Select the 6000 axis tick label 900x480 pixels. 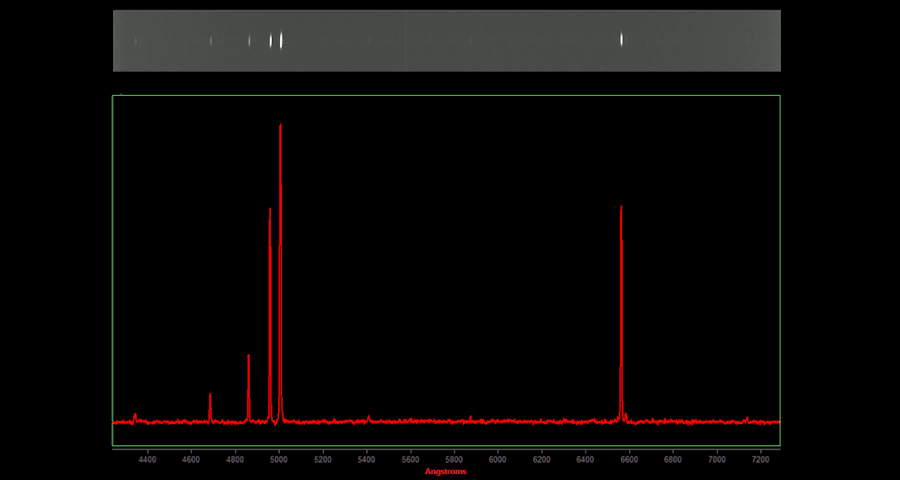coord(497,459)
